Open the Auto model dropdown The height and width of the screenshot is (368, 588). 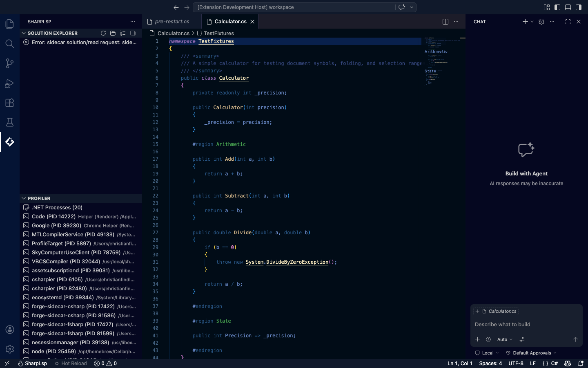(505, 339)
